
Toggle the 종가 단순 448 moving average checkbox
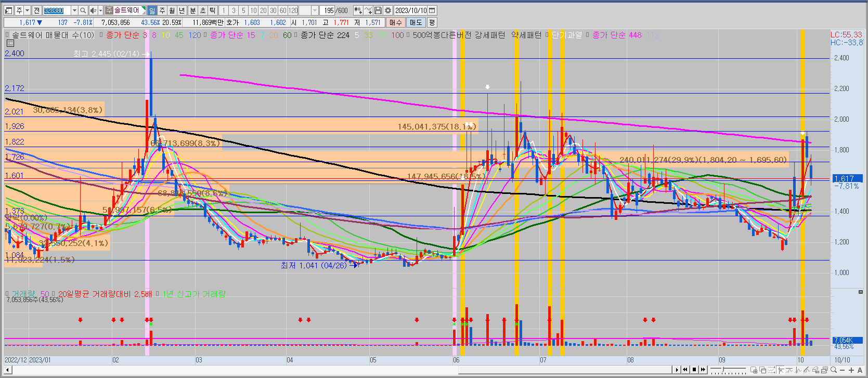point(588,35)
